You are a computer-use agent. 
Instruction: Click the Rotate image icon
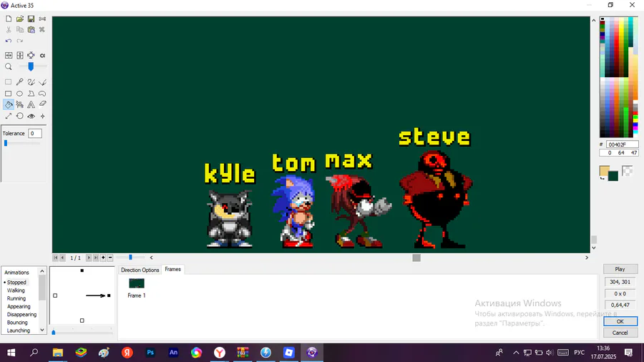tap(20, 116)
